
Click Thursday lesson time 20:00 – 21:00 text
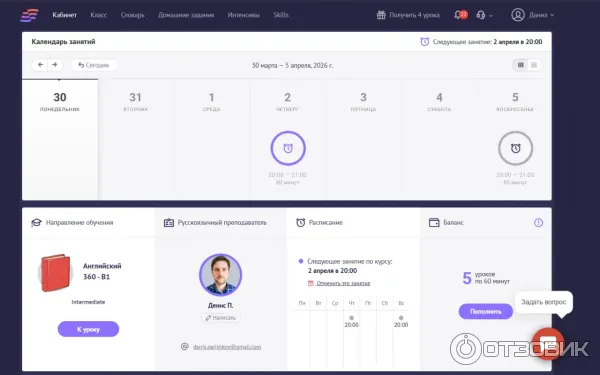[x=287, y=175]
